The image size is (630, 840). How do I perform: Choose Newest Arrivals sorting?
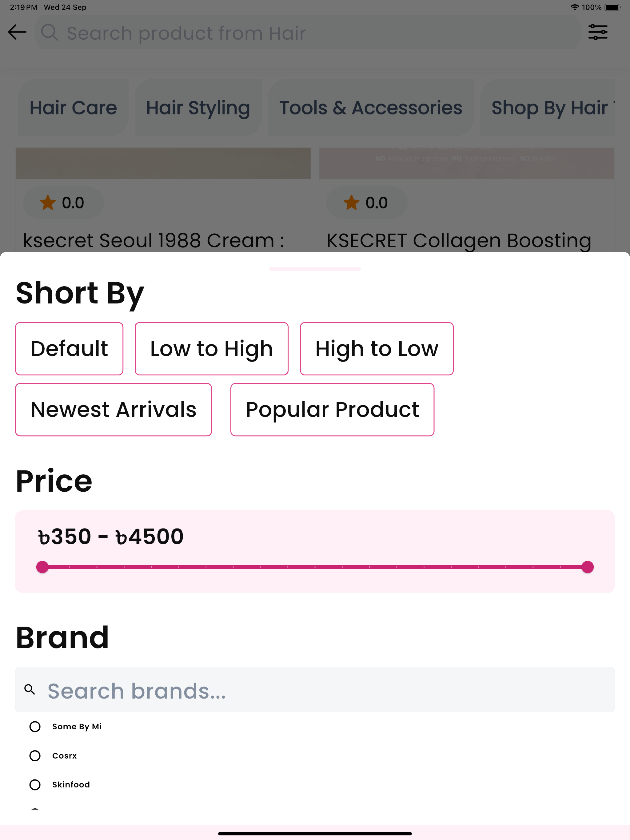coord(114,410)
